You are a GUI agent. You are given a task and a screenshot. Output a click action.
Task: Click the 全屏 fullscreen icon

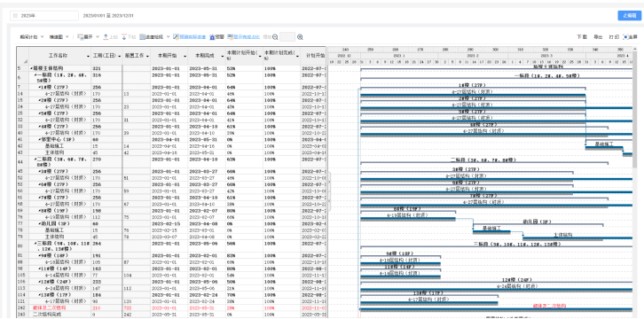pyautogui.click(x=625, y=37)
